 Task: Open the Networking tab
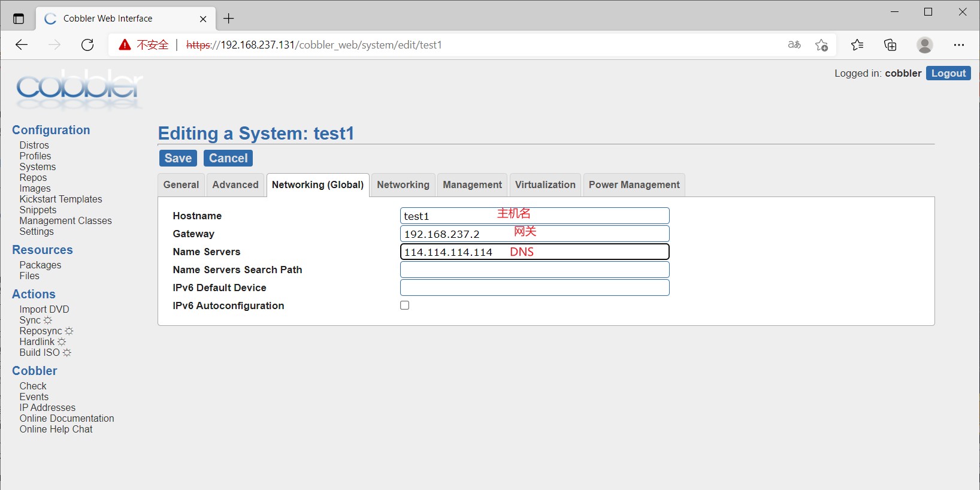tap(403, 184)
